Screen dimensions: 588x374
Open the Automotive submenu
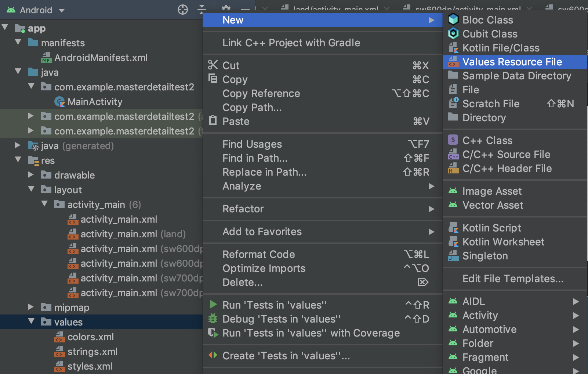pos(515,329)
